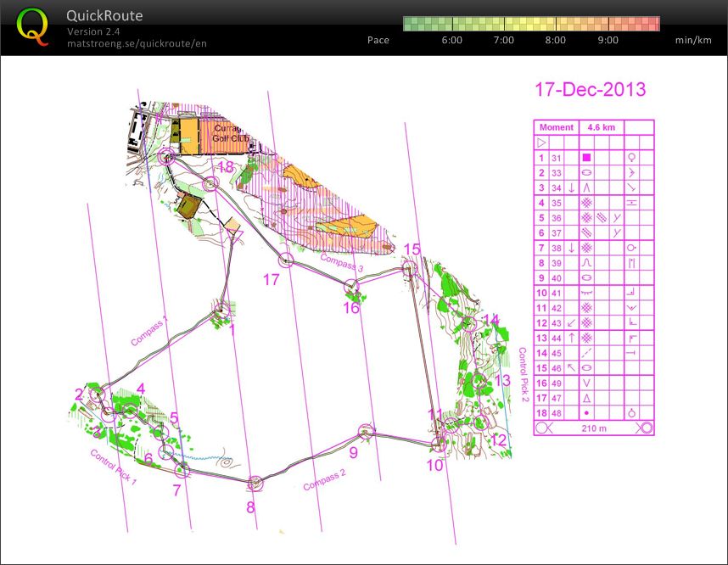Screen dimensions: 728x565
Task: Click the start triangle on the map
Action: tap(236, 238)
